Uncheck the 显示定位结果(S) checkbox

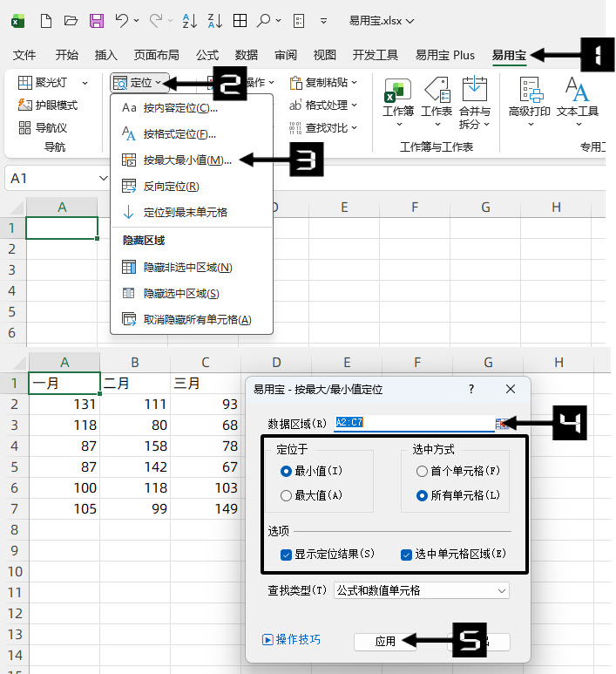point(286,555)
